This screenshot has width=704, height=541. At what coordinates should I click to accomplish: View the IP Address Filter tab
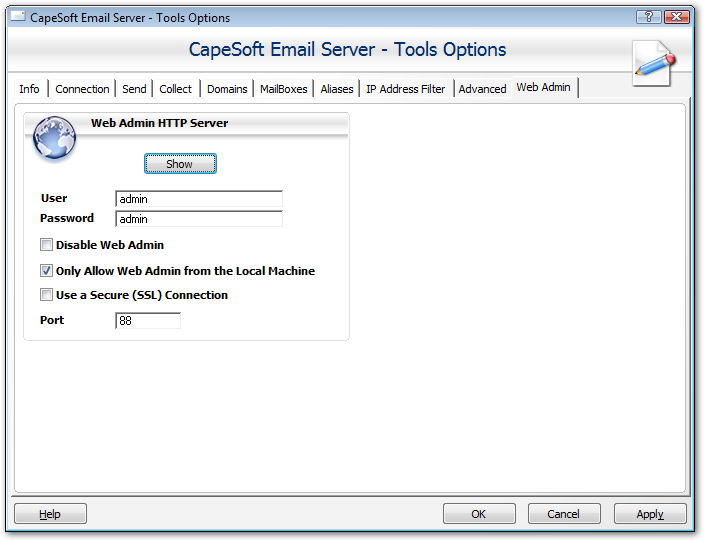(405, 89)
